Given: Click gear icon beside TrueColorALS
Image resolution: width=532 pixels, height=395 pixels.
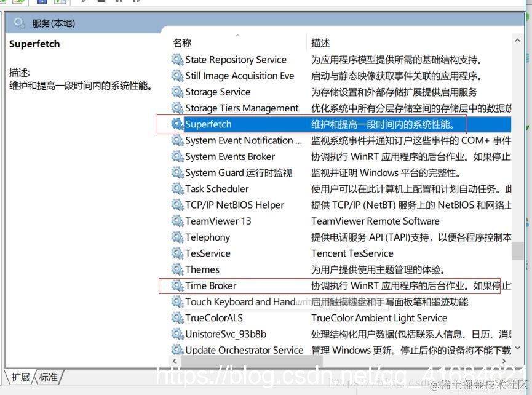Looking at the screenshot, I should 177,318.
